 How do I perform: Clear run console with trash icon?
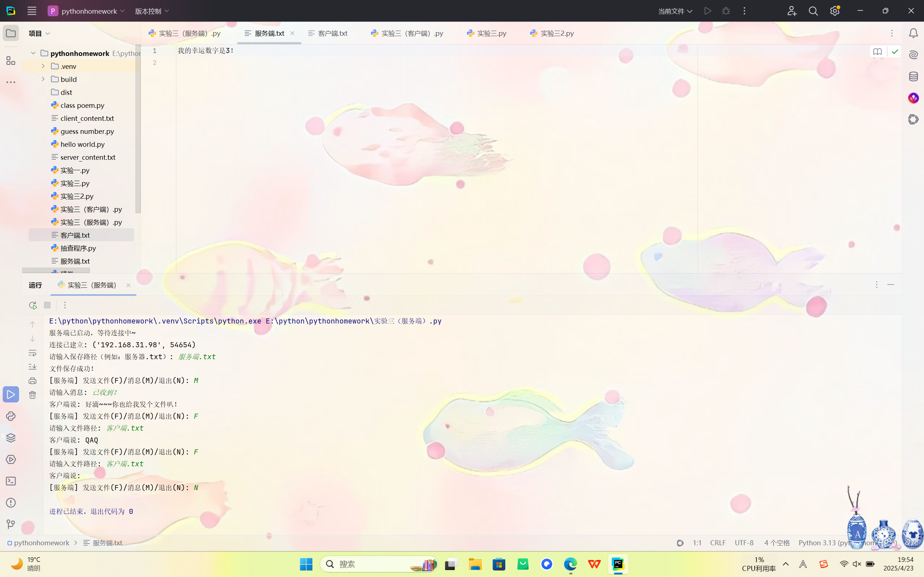click(x=32, y=395)
